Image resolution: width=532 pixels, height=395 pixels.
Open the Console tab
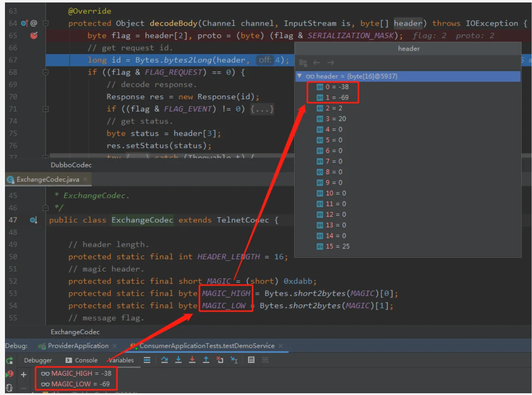pos(81,360)
